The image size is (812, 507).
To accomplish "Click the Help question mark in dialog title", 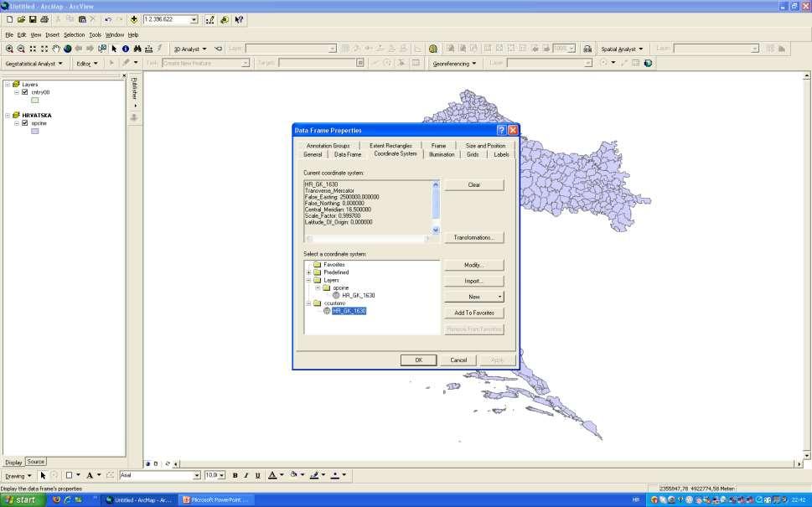I will [x=501, y=130].
